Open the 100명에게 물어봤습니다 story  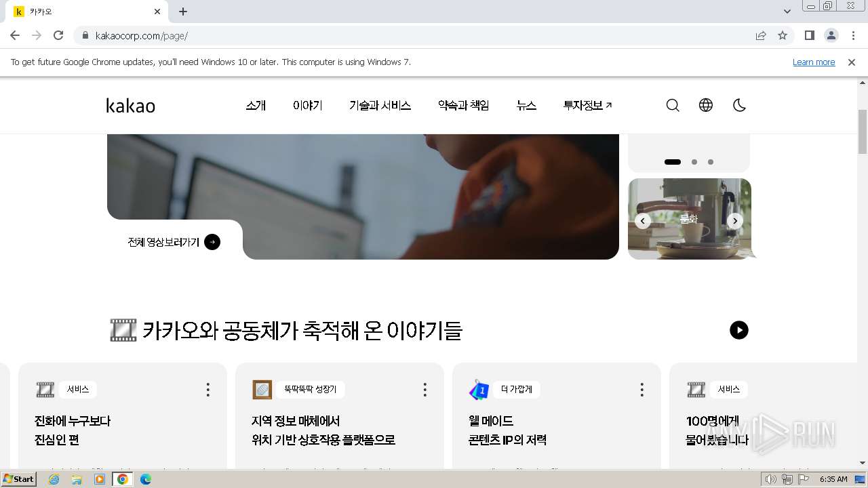pyautogui.click(x=717, y=430)
